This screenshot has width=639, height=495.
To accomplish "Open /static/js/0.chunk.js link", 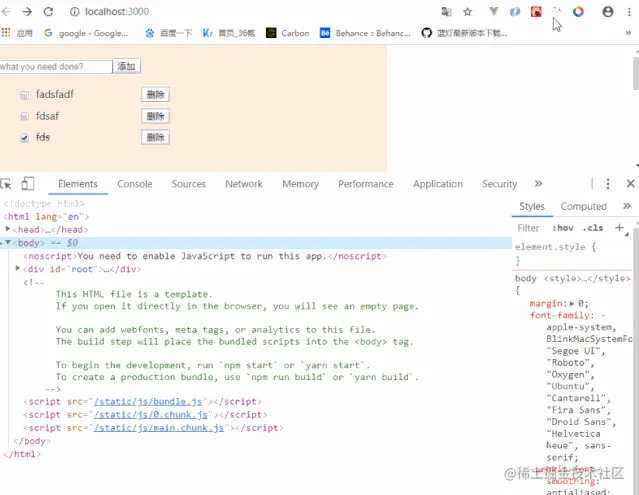I will [151, 415].
